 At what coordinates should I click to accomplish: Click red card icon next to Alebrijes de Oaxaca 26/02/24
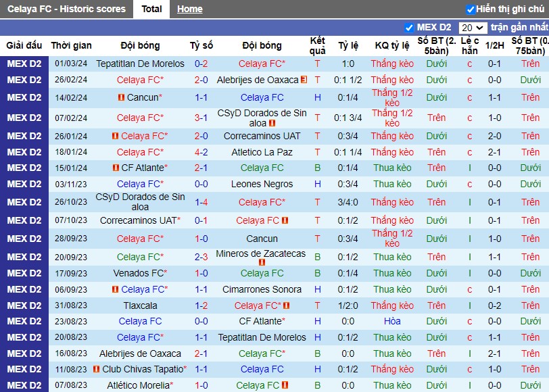tap(304, 80)
